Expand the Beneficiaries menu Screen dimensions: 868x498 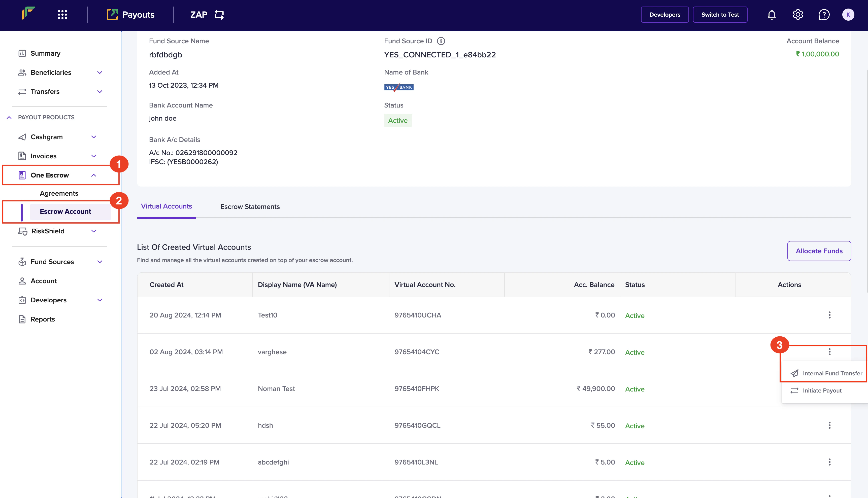pos(99,73)
